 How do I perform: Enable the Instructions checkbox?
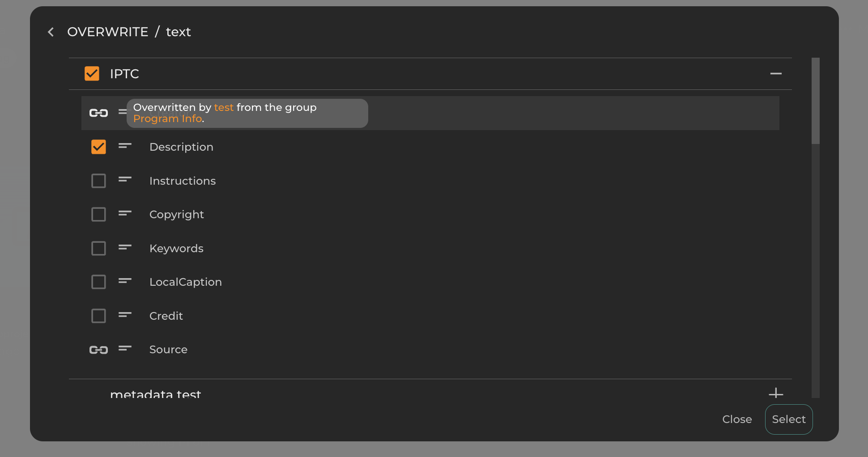pyautogui.click(x=98, y=181)
